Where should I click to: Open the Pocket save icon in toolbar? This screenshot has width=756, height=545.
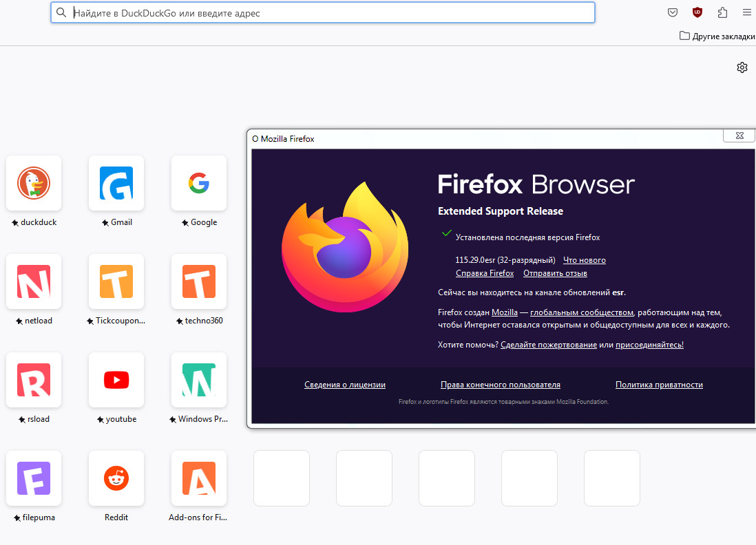tap(673, 12)
